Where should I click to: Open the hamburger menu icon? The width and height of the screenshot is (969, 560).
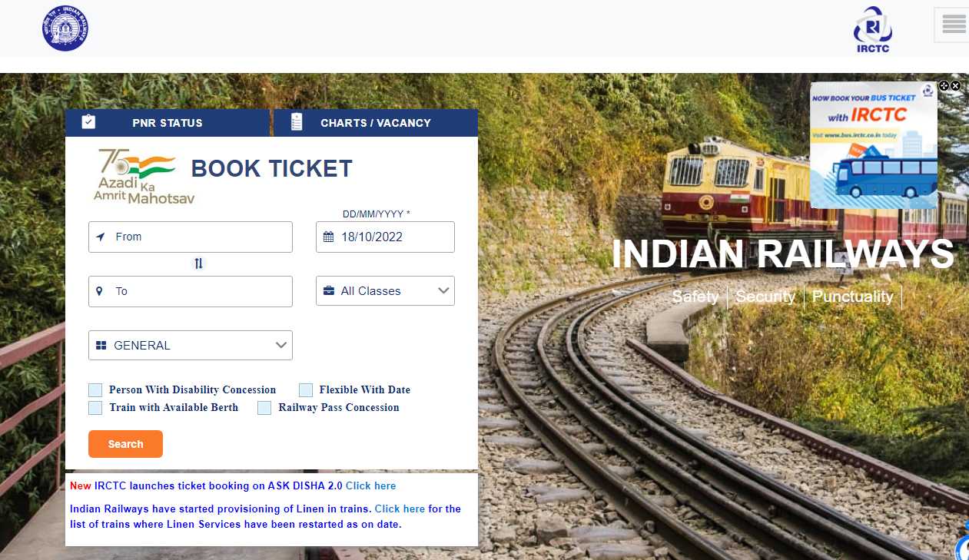954,24
